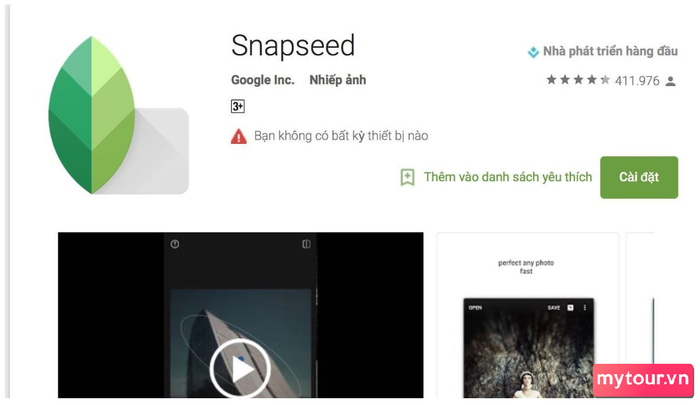Click the red warning triangle icon
The width and height of the screenshot is (700, 405).
[x=238, y=136]
